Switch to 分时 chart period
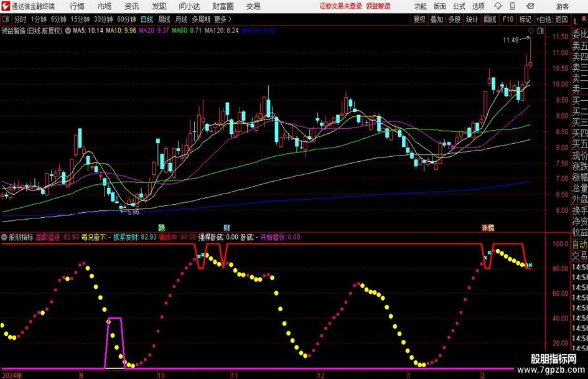Screen dimensions: 588x379 click(x=20, y=19)
